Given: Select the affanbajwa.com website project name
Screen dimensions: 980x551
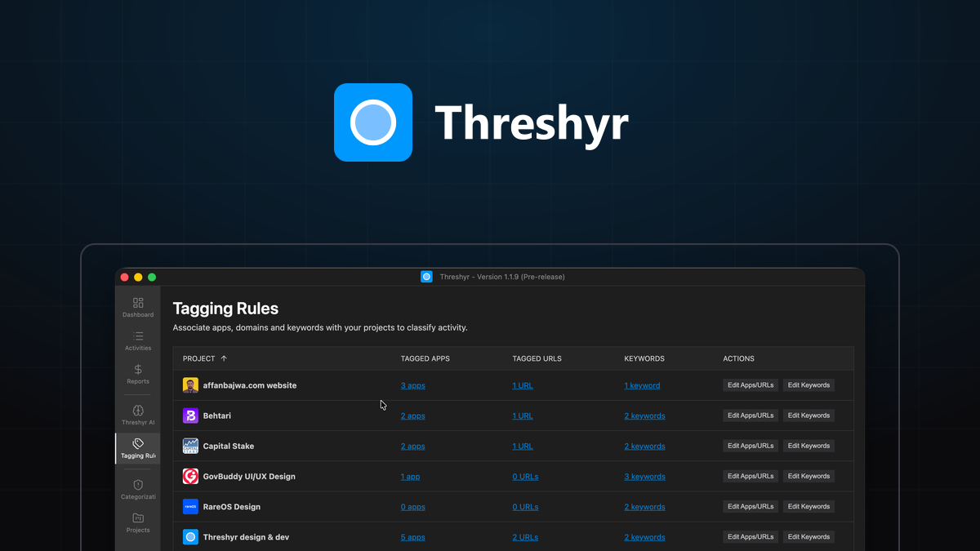Looking at the screenshot, I should (x=250, y=385).
